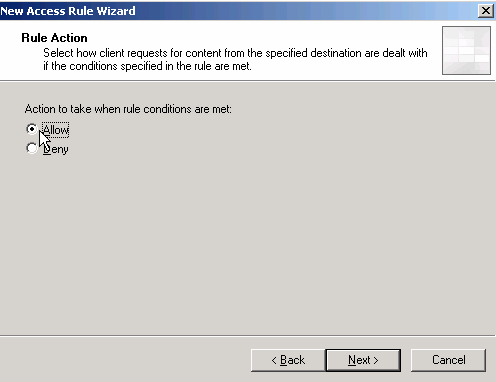Click the Allow option label text
Screen dimensions: 496x382
56,130
